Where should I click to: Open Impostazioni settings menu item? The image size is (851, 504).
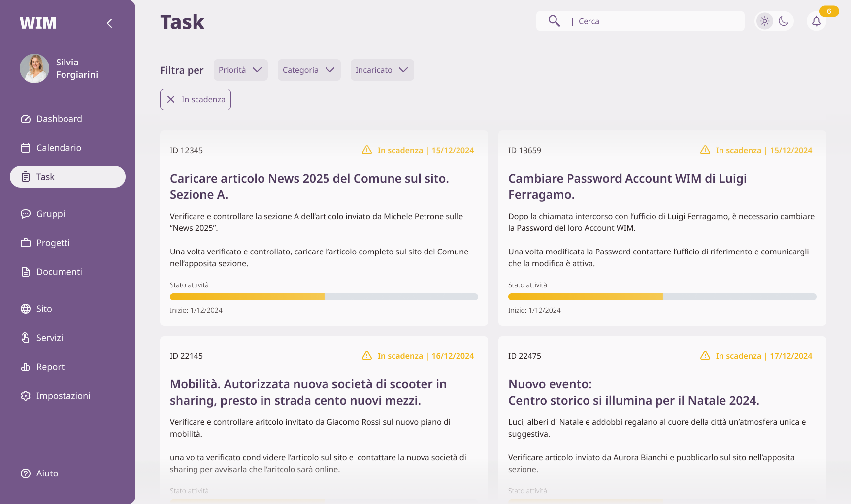click(x=67, y=396)
